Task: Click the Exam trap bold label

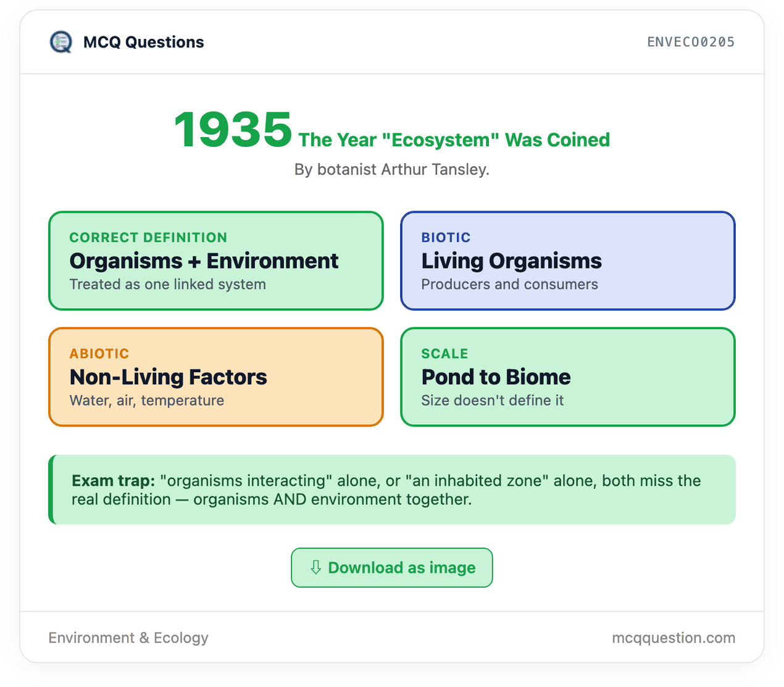Action: tap(114, 481)
